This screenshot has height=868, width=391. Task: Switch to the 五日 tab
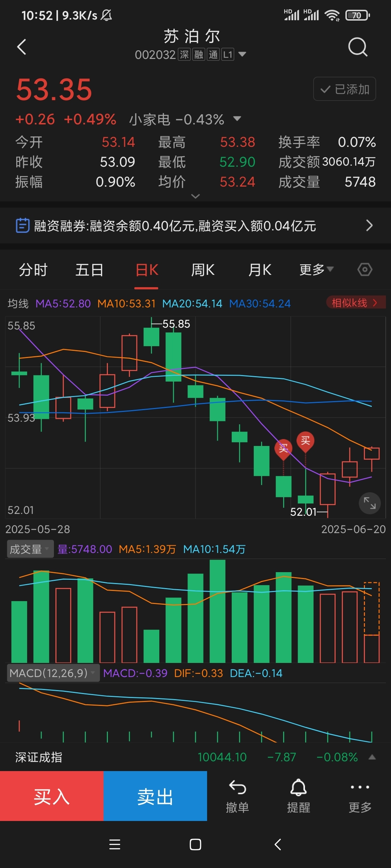click(89, 270)
